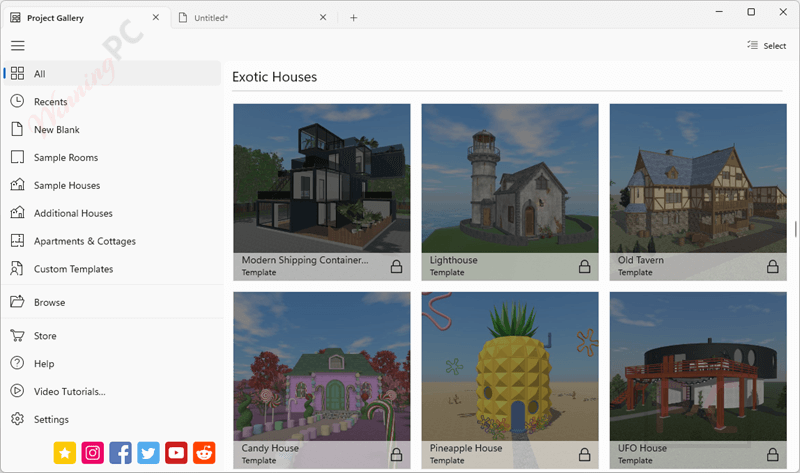Open the Twitter social link
The height and width of the screenshot is (473, 800).
coord(148,453)
